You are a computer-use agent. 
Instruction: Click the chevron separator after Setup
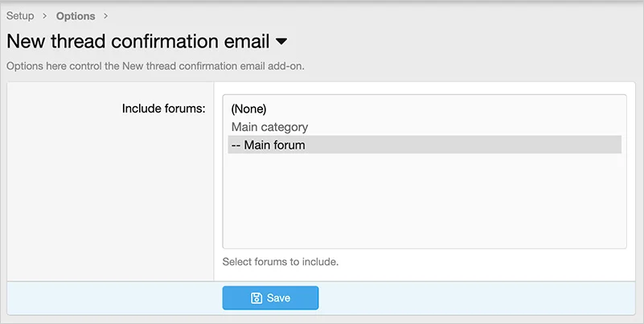pos(45,16)
